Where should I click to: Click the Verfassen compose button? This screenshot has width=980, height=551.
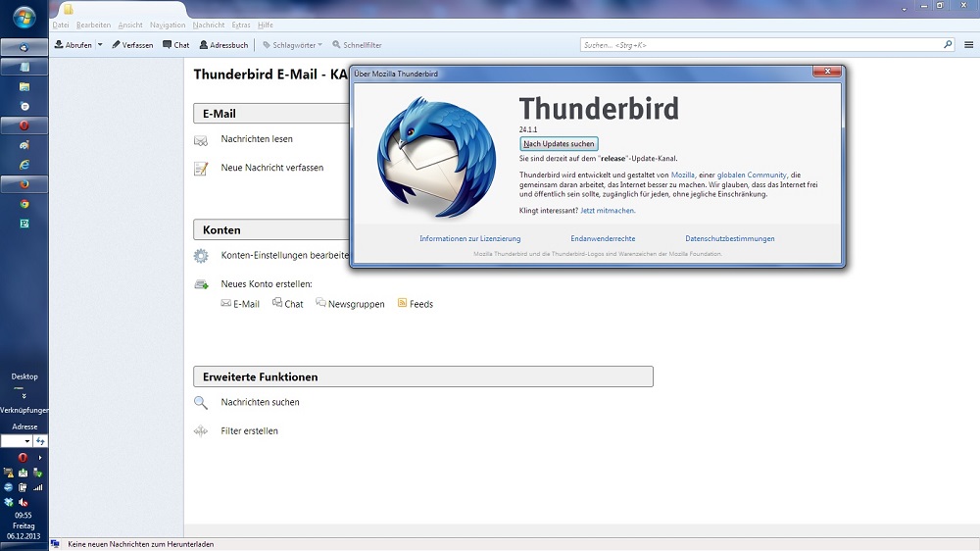point(132,45)
